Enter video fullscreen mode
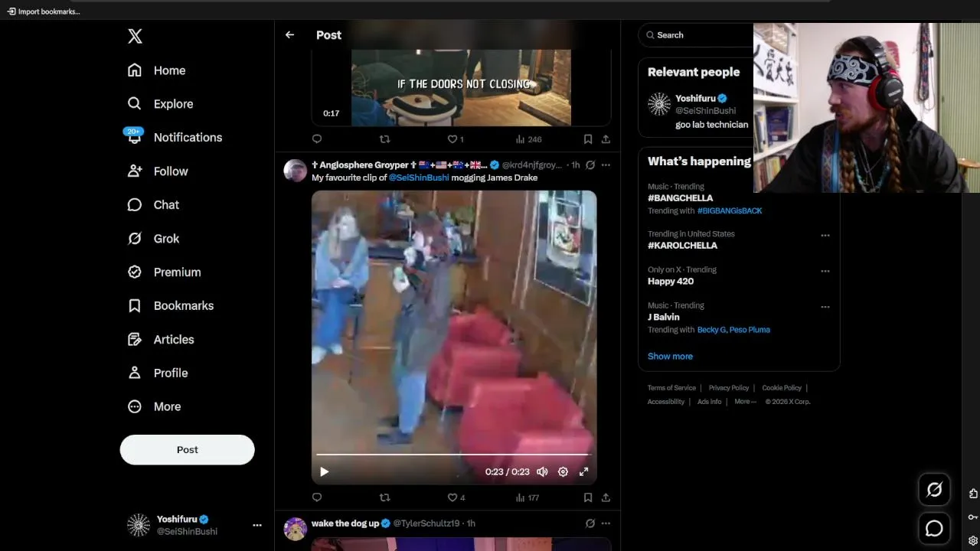The width and height of the screenshot is (980, 551). tap(583, 472)
